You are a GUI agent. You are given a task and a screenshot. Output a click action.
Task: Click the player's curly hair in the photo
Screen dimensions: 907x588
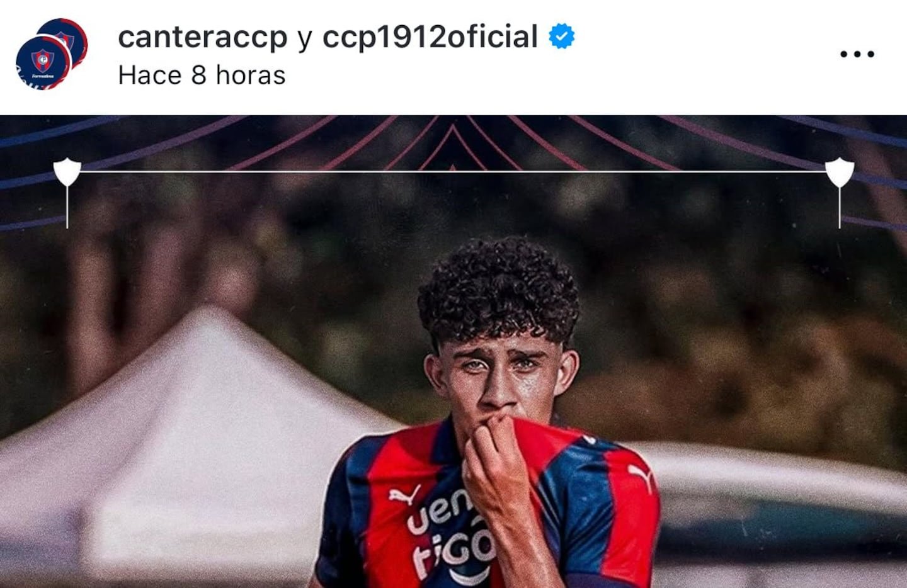tap(499, 290)
